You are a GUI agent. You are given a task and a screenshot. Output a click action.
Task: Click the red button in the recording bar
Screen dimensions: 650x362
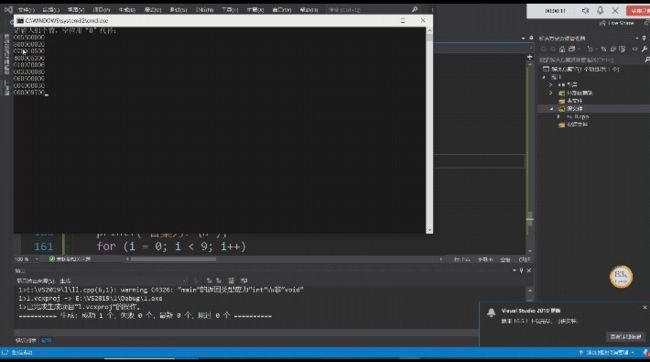638,11
